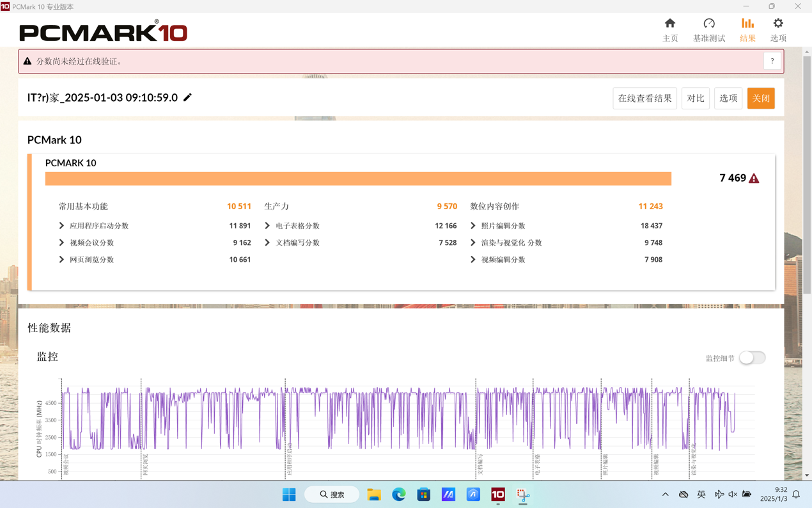Click the title bar PCMark 10 app icon

pos(5,6)
